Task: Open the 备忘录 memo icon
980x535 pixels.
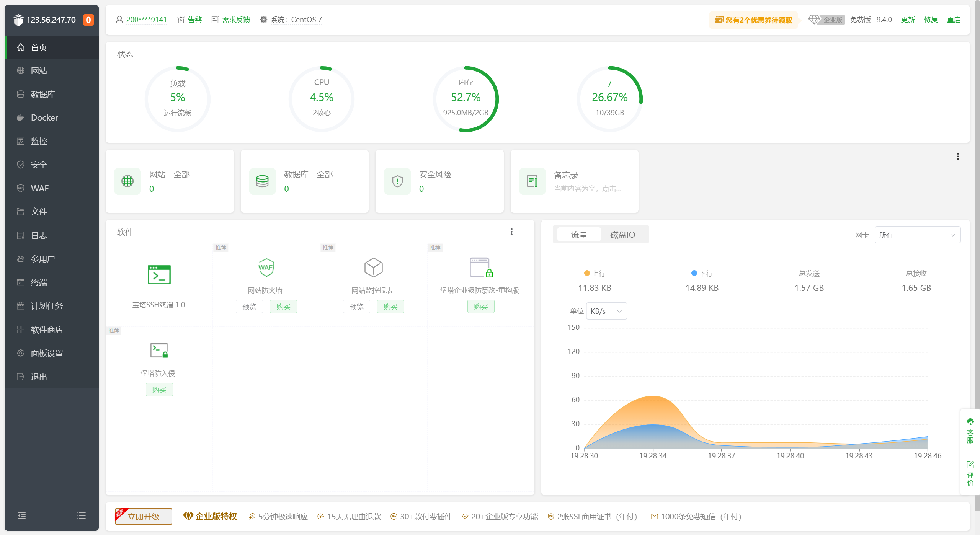Action: point(532,181)
